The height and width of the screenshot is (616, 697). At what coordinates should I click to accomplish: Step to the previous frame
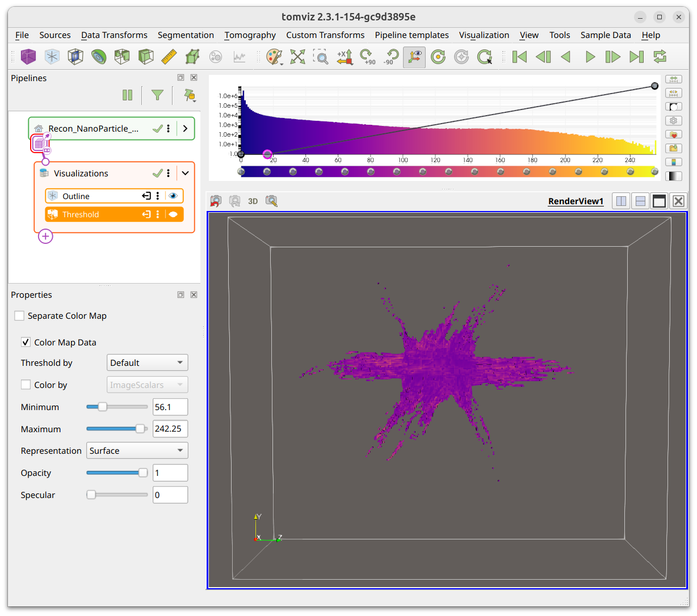pos(543,57)
